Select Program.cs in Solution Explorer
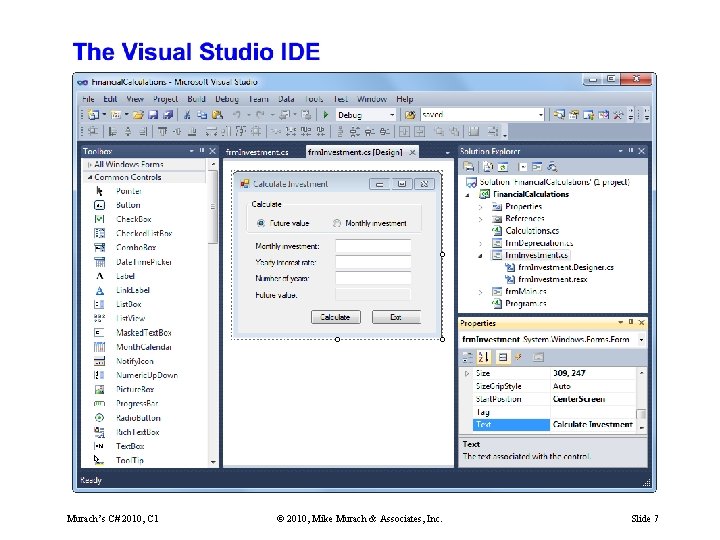720x540 pixels. [x=525, y=304]
